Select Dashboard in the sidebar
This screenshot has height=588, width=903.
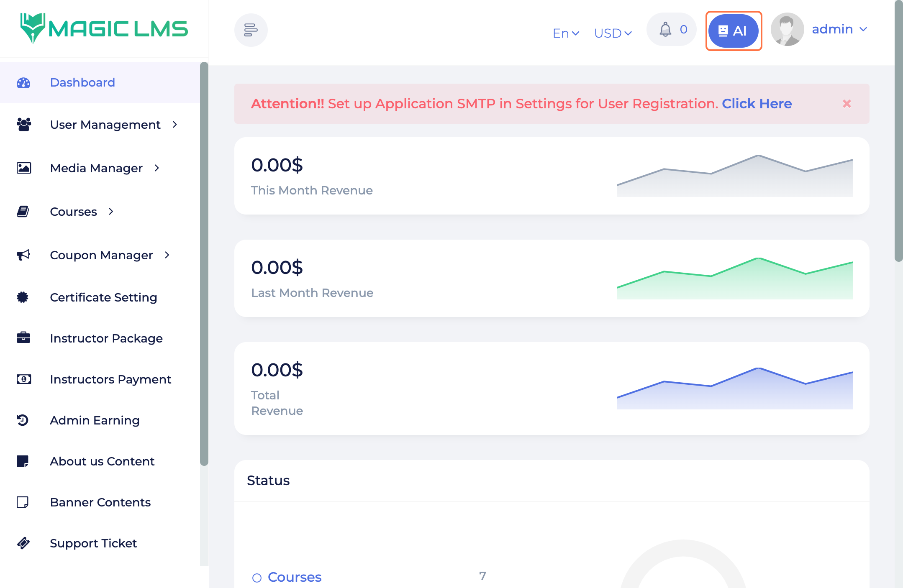[x=100, y=82]
